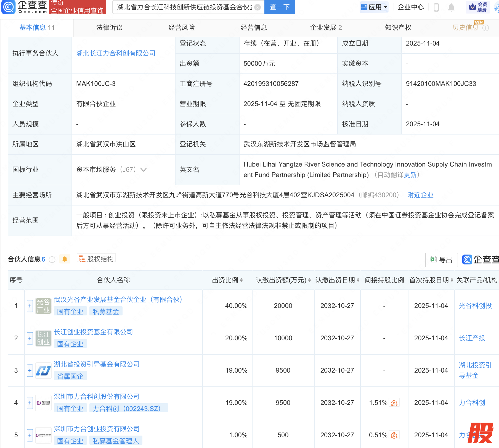Expand row 1 Wuhan Optics Valley fund

click(30, 306)
